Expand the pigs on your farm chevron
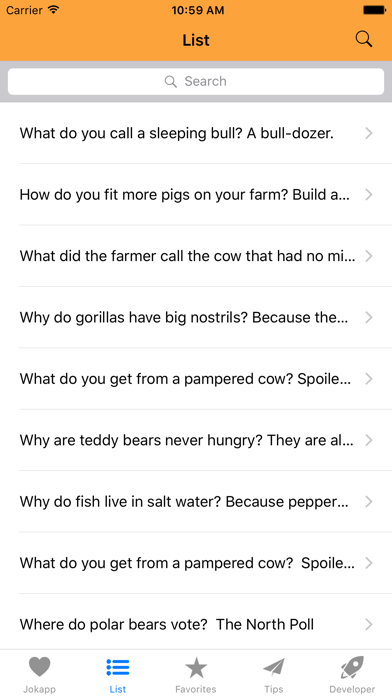 pyautogui.click(x=368, y=194)
